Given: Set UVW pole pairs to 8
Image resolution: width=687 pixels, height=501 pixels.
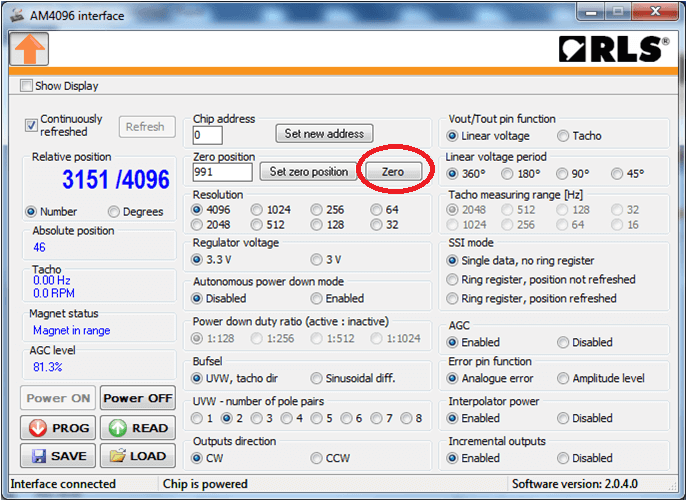Looking at the screenshot, I should 411,418.
